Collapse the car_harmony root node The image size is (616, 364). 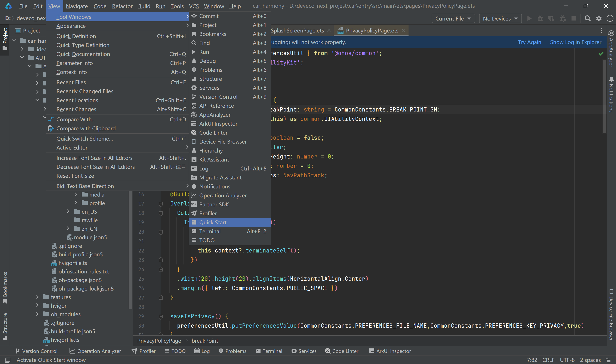[x=14, y=40]
